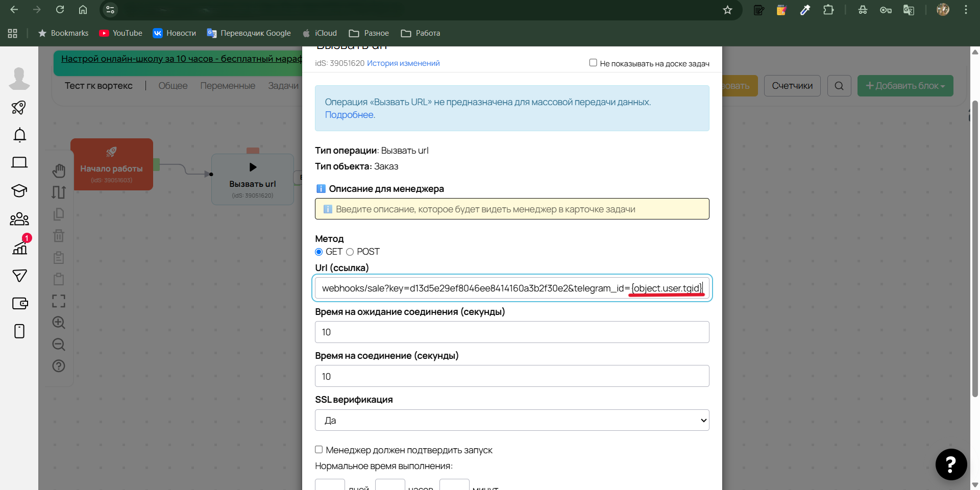The height and width of the screenshot is (490, 980).
Task: Select the hand pan tool on canvas
Action: click(59, 170)
